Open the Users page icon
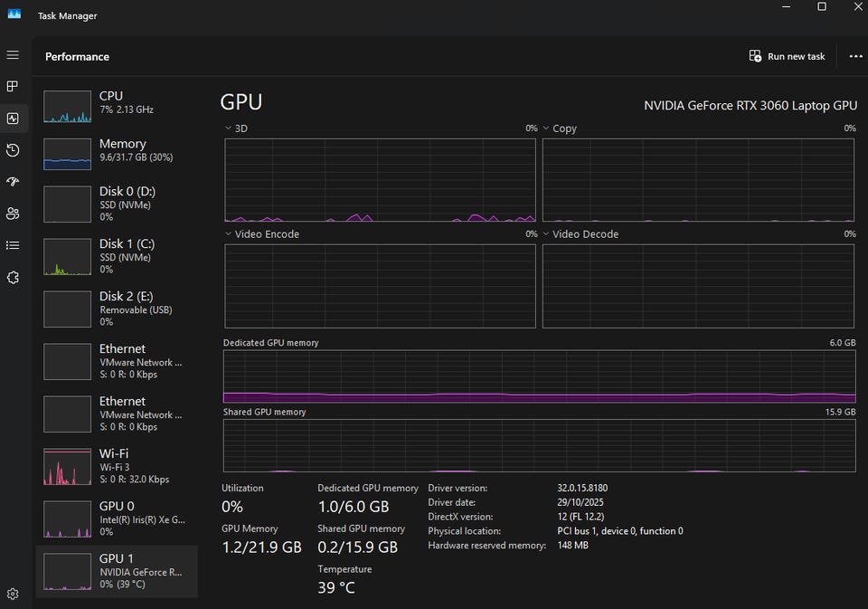 [x=13, y=214]
